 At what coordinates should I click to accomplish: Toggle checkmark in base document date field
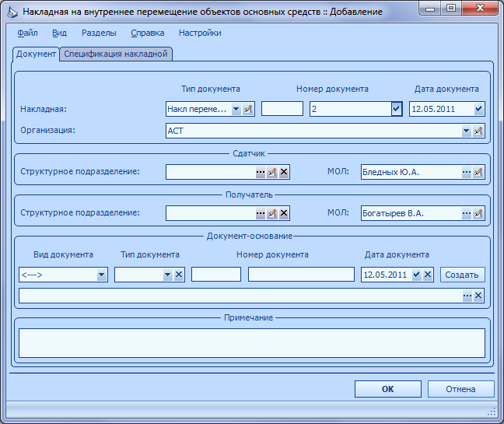(x=417, y=275)
